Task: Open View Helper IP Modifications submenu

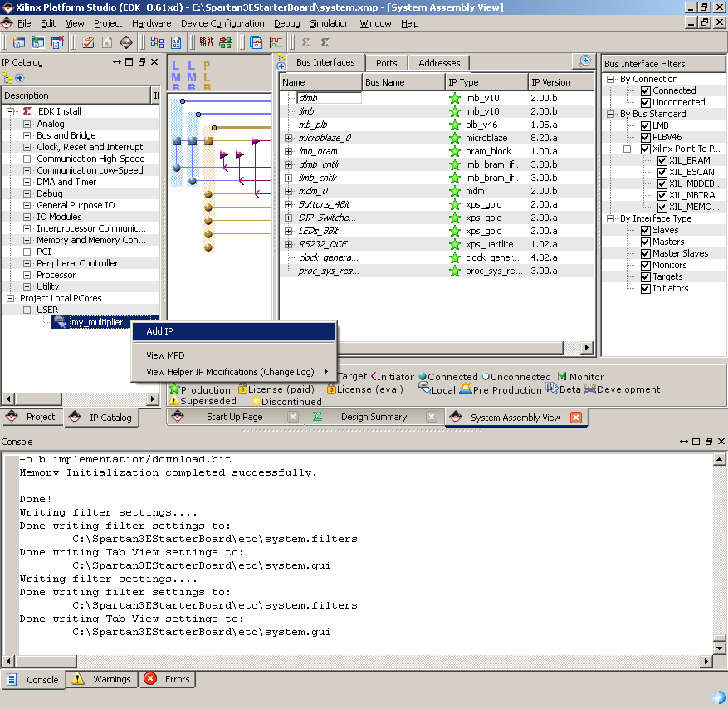Action: pyautogui.click(x=234, y=372)
